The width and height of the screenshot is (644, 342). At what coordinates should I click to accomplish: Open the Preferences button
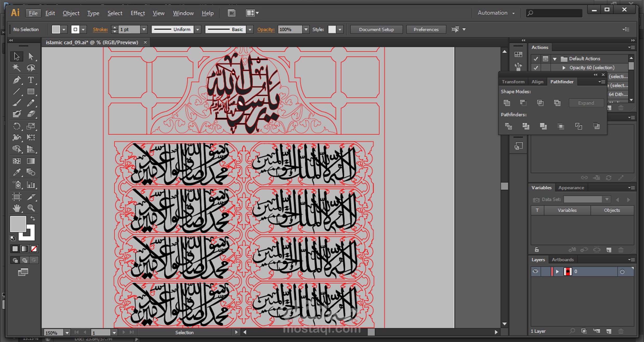[426, 29]
